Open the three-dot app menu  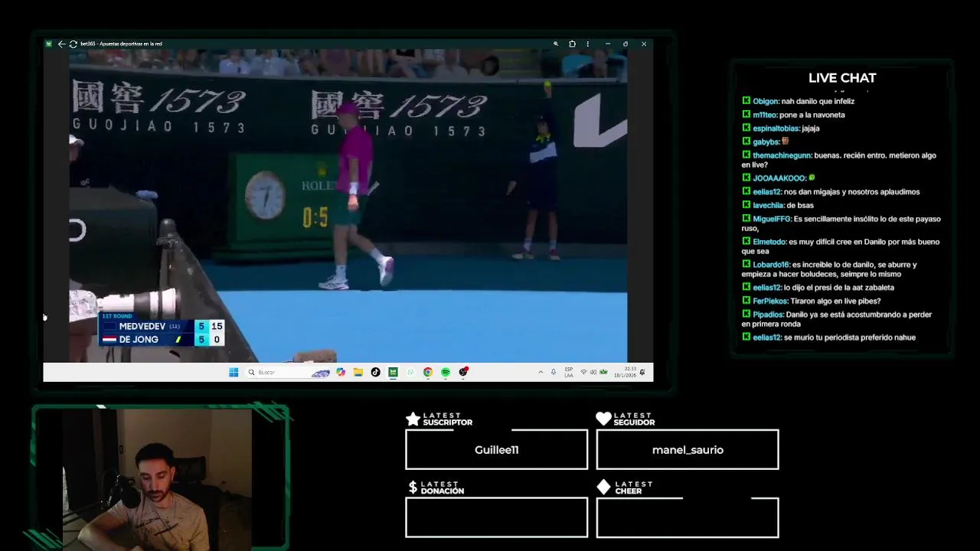588,44
